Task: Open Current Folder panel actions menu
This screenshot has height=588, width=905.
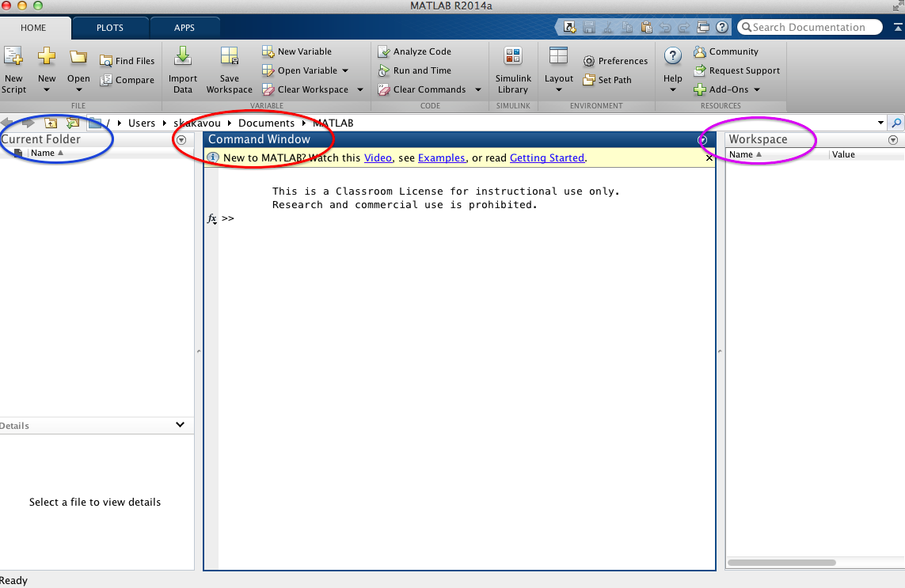Action: pyautogui.click(x=181, y=139)
